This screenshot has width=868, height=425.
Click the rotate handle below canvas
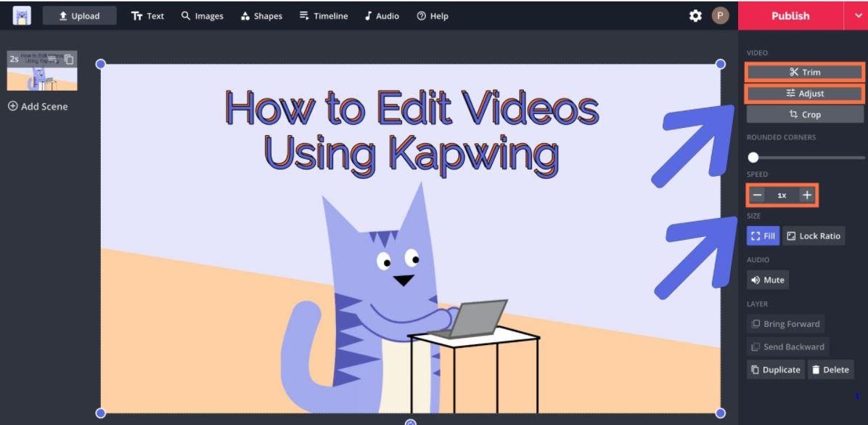pos(411,422)
